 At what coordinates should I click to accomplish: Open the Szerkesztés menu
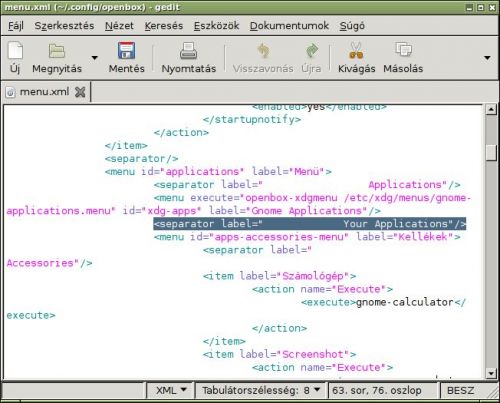tap(64, 26)
